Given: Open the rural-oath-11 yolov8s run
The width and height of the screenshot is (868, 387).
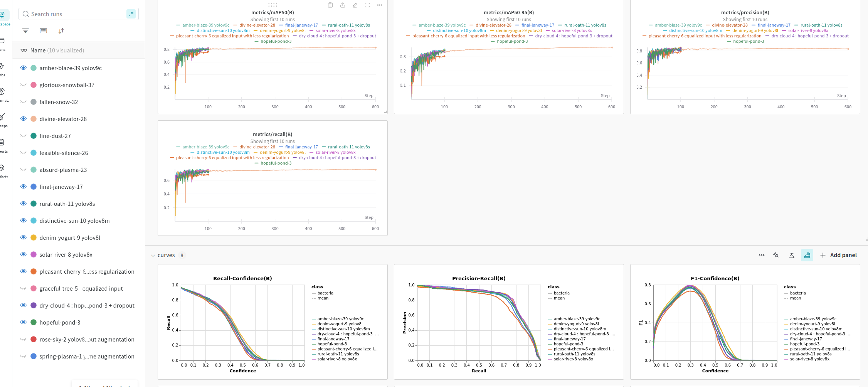Looking at the screenshot, I should tap(67, 204).
